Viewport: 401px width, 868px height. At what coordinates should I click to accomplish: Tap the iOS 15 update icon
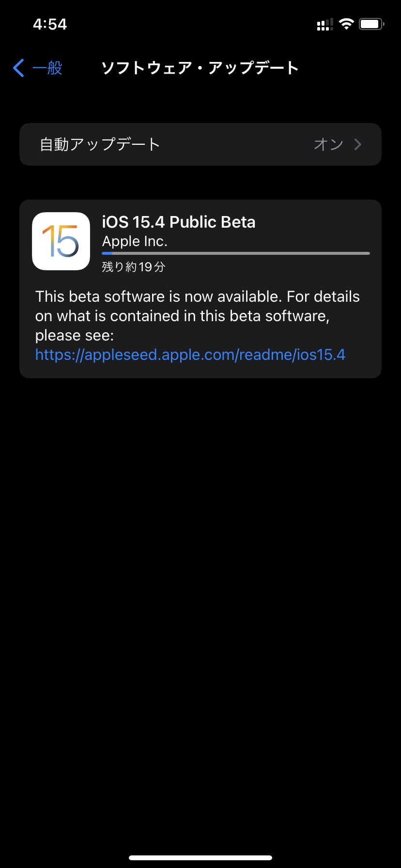pyautogui.click(x=61, y=241)
